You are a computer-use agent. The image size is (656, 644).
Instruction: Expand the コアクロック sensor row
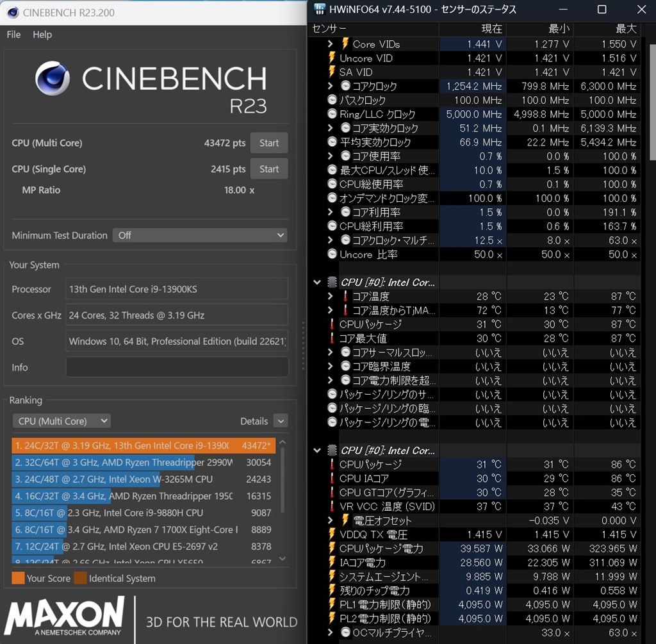click(330, 87)
